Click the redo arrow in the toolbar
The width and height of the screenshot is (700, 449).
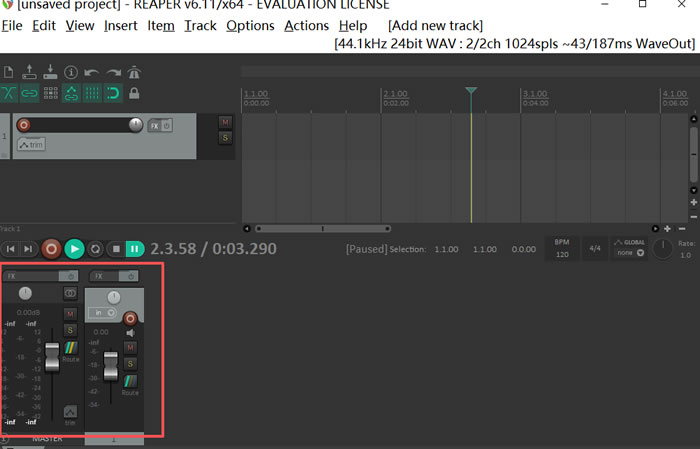point(113,72)
